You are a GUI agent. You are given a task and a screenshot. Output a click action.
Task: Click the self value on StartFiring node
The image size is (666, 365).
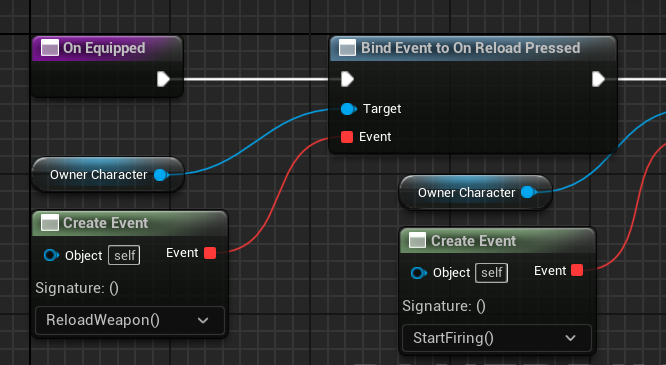click(491, 273)
